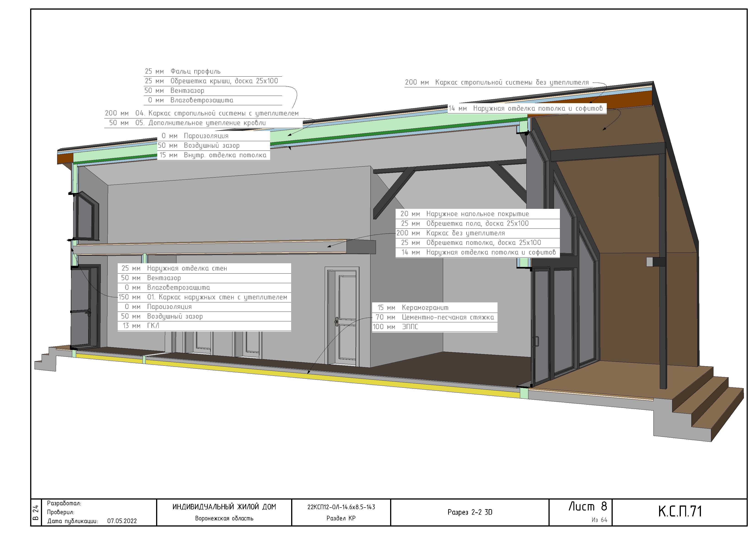Image resolution: width=756 pixels, height=535 pixels.
Task: Click 'Воронежская область' in title block
Action: tap(224, 519)
